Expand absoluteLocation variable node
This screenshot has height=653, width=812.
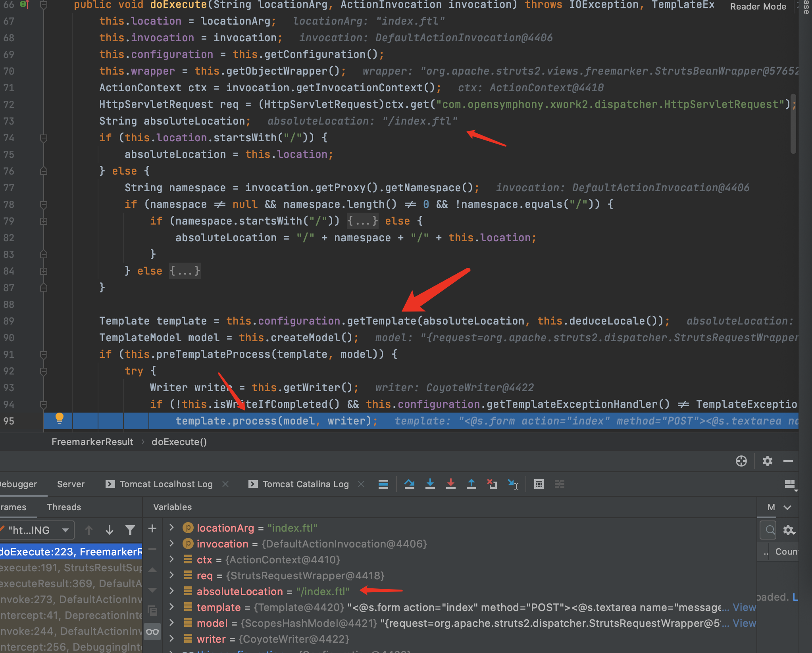point(171,591)
